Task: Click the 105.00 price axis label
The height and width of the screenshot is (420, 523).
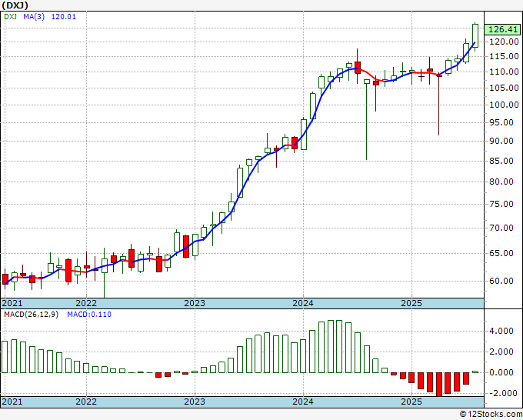Action: pos(504,88)
